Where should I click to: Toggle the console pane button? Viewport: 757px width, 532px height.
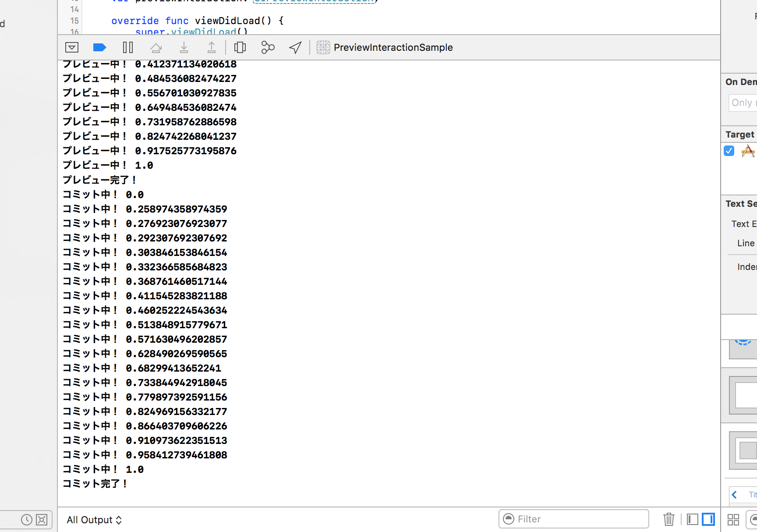[x=708, y=519]
